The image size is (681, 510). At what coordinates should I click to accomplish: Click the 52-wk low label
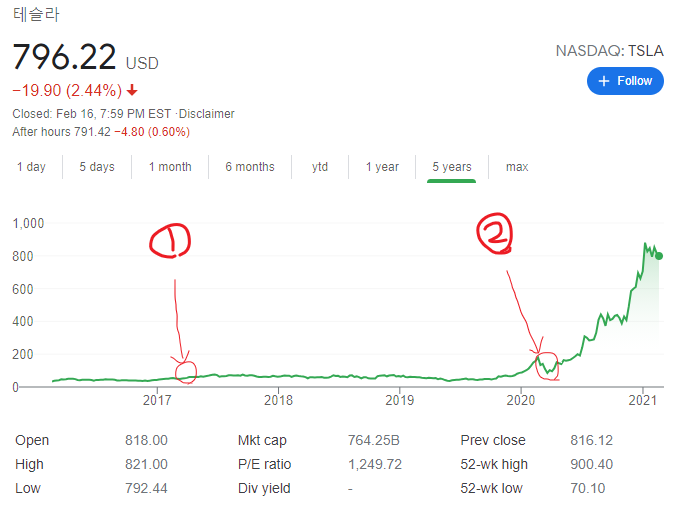coord(491,488)
